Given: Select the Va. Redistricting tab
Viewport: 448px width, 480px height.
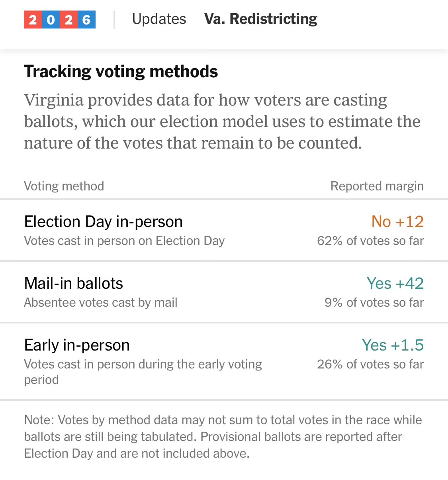Looking at the screenshot, I should pos(260,19).
